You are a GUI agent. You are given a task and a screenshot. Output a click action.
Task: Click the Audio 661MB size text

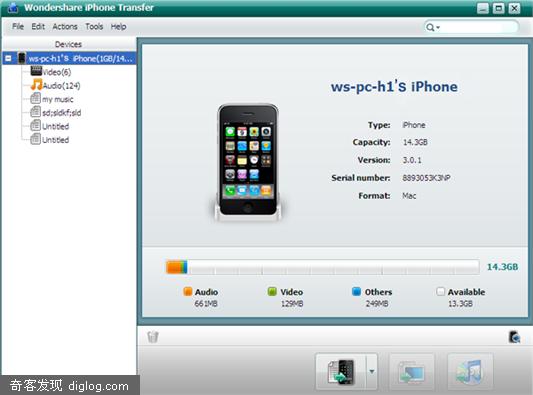(x=206, y=304)
